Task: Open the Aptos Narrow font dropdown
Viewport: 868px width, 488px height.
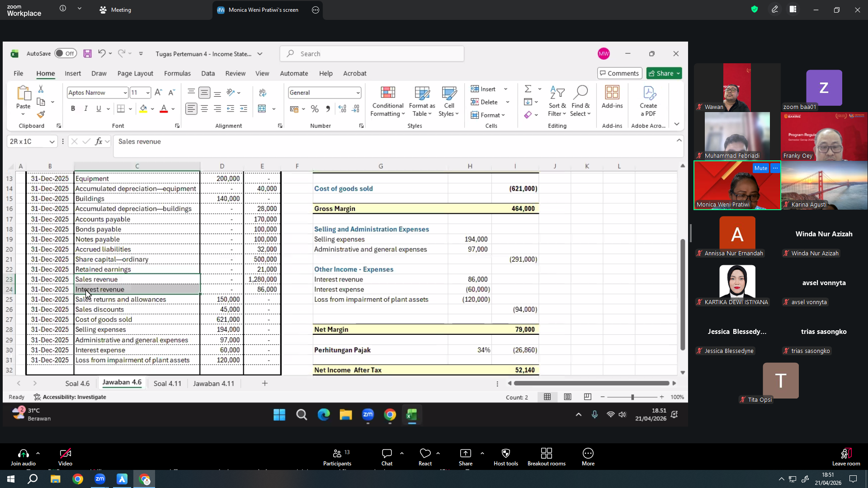Action: [x=125, y=93]
